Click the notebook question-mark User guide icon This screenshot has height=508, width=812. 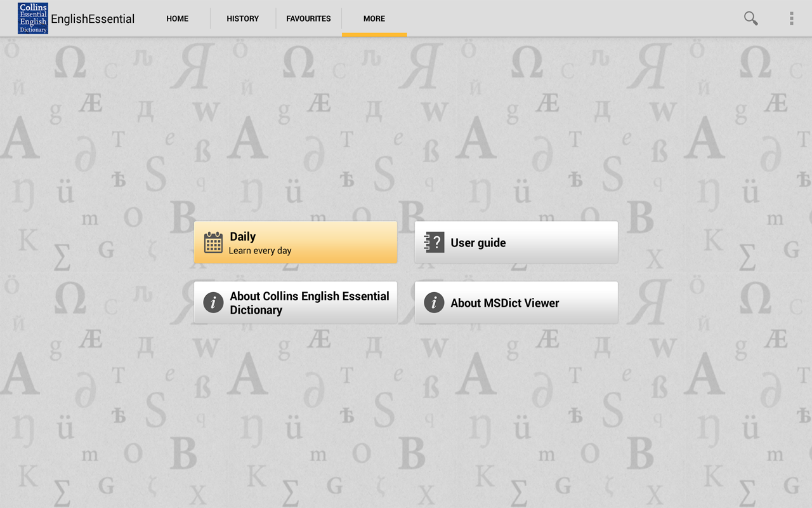click(435, 242)
